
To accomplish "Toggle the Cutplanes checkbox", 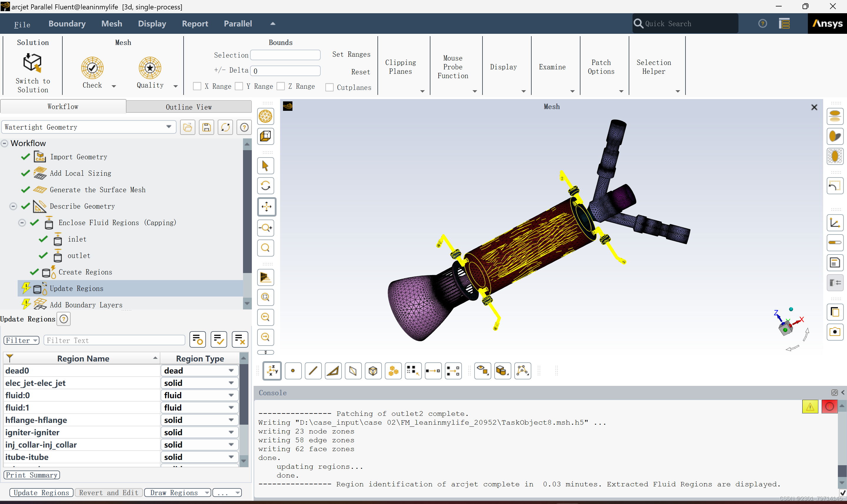I will pyautogui.click(x=329, y=87).
